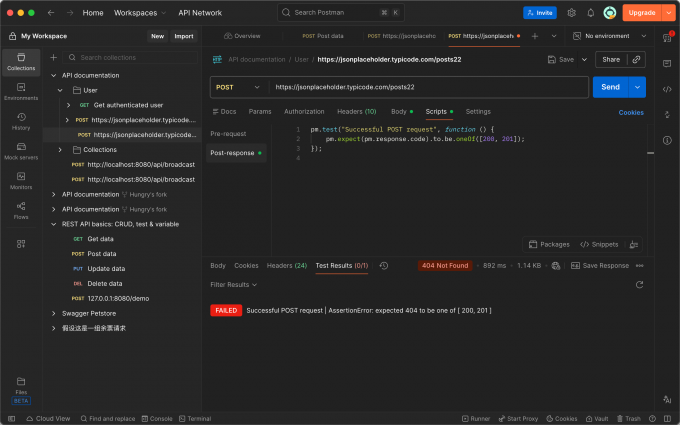Click the Send button

[x=610, y=87]
